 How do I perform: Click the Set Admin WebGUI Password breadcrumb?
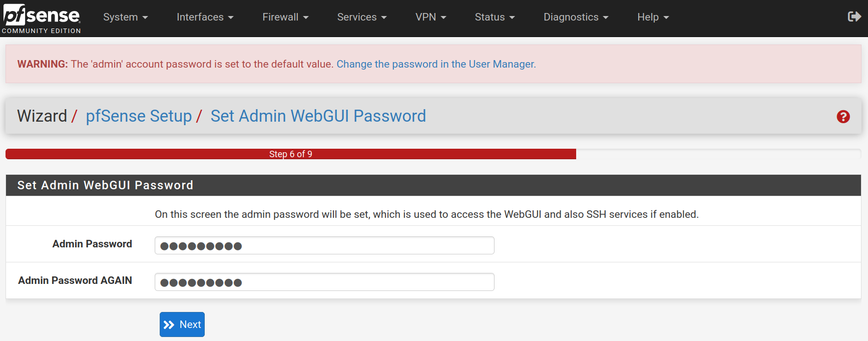(x=318, y=116)
